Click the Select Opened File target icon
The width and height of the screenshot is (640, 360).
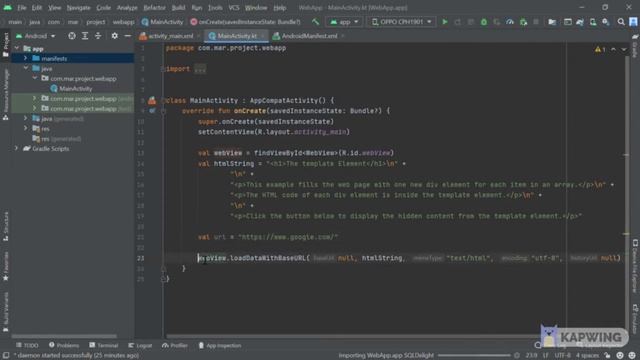click(72, 36)
